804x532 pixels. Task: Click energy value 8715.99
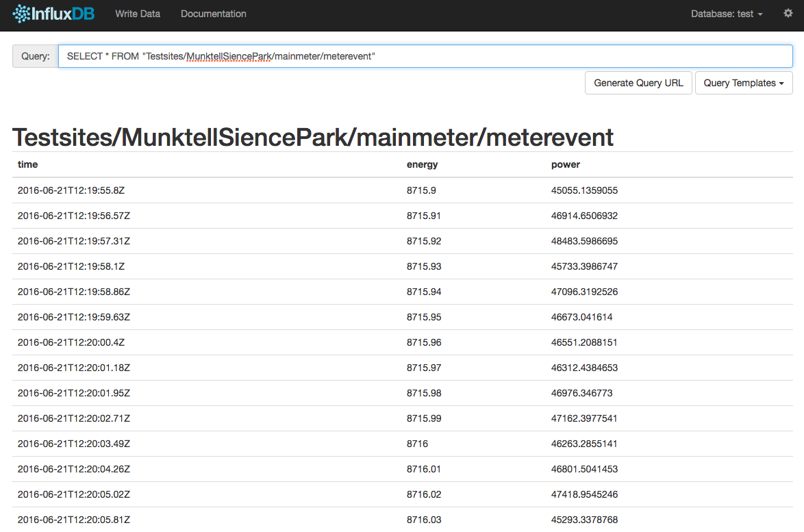point(424,419)
